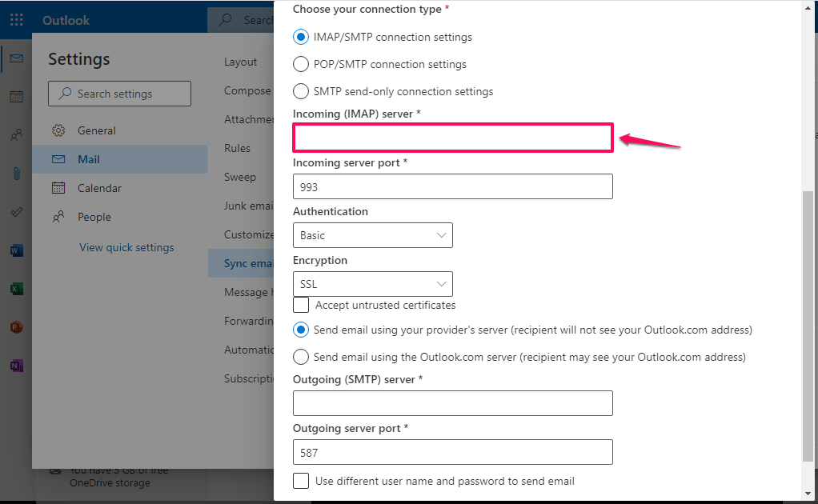Launch Word from the sidebar
This screenshot has height=504, width=818.
coord(16,250)
